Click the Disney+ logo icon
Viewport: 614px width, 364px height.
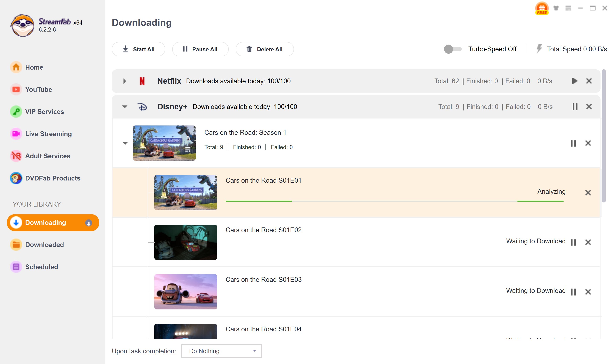click(142, 107)
